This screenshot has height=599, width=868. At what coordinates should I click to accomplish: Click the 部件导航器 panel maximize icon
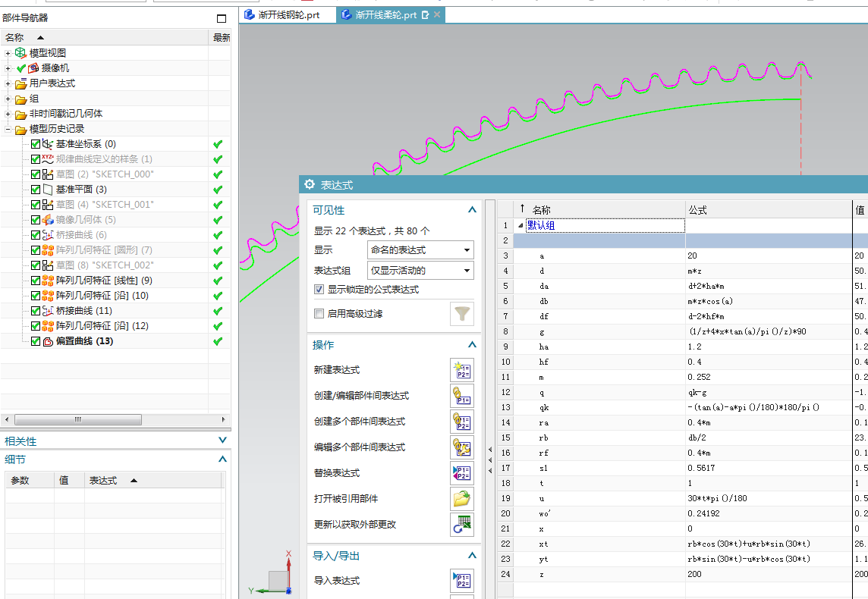[222, 18]
